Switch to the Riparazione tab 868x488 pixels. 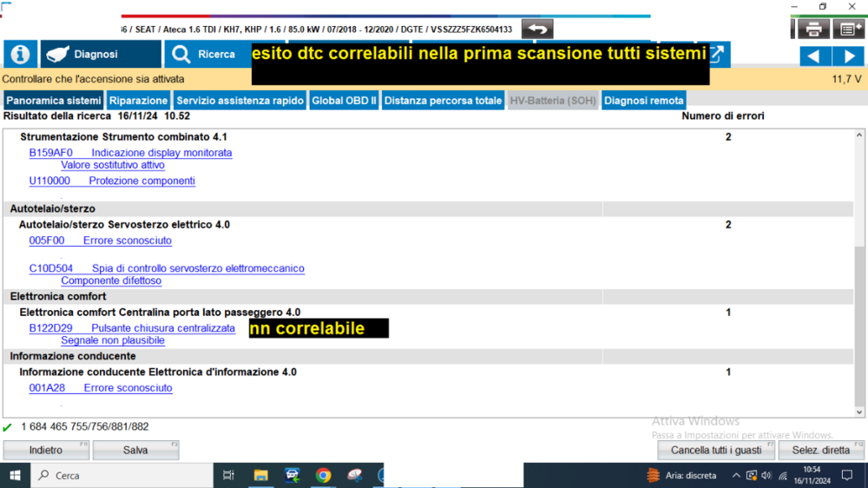138,101
